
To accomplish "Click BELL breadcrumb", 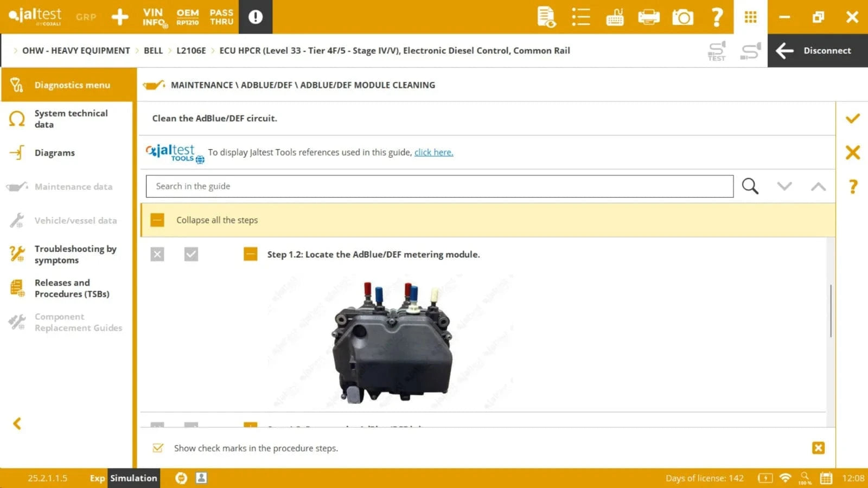I will [153, 50].
